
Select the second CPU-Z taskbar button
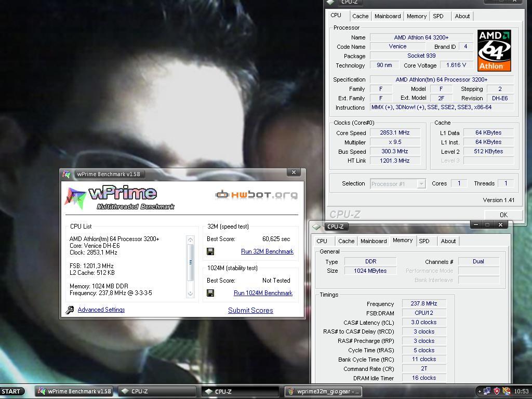coord(240,391)
